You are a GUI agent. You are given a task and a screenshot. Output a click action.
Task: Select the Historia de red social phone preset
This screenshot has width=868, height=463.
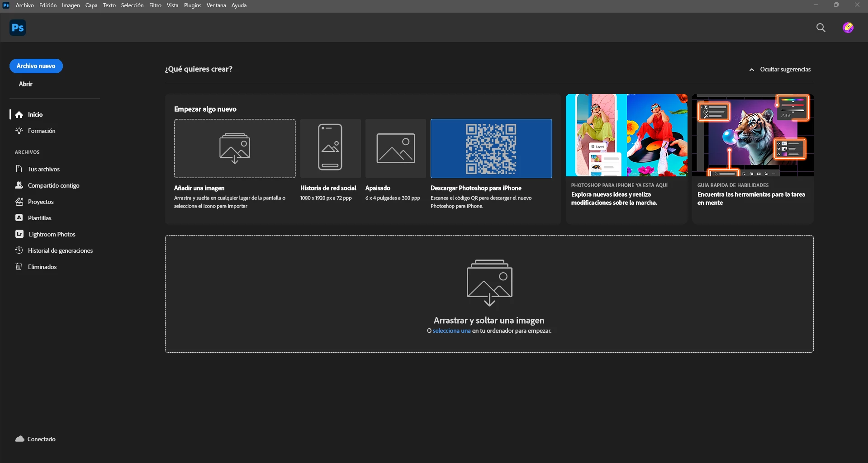pos(330,148)
